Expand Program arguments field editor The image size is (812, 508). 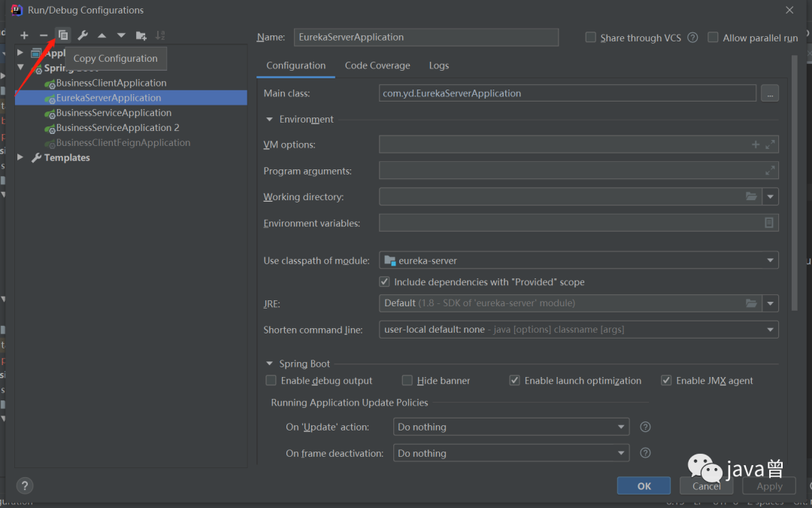(x=770, y=170)
